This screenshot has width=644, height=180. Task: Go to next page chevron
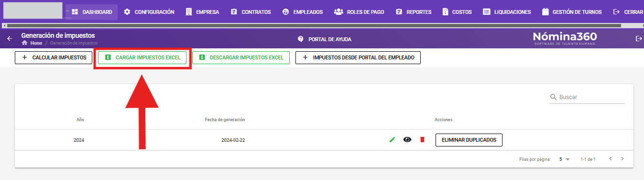622,158
